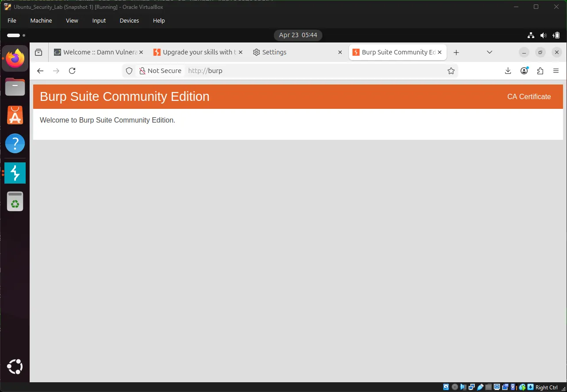Switch to the Damn Vulnerable tab
The height and width of the screenshot is (392, 567).
94,52
